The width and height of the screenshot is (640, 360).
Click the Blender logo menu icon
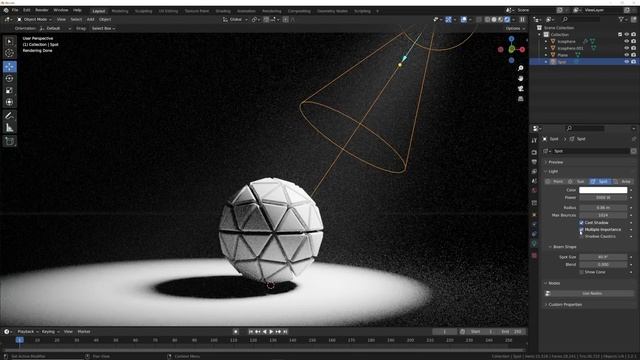pyautogui.click(x=6, y=10)
